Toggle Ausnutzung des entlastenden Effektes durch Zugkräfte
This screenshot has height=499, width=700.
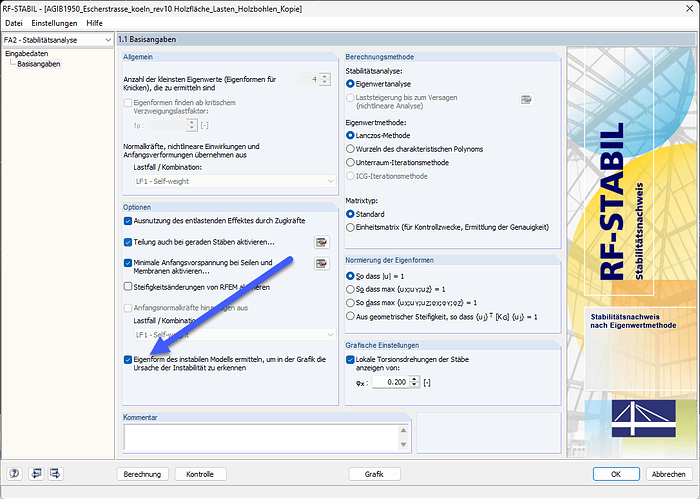click(128, 221)
